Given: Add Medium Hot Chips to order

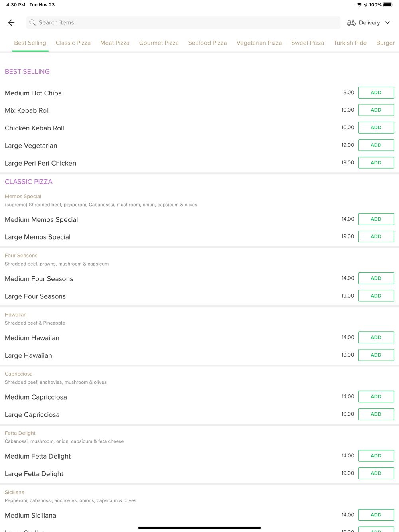Looking at the screenshot, I should [376, 93].
